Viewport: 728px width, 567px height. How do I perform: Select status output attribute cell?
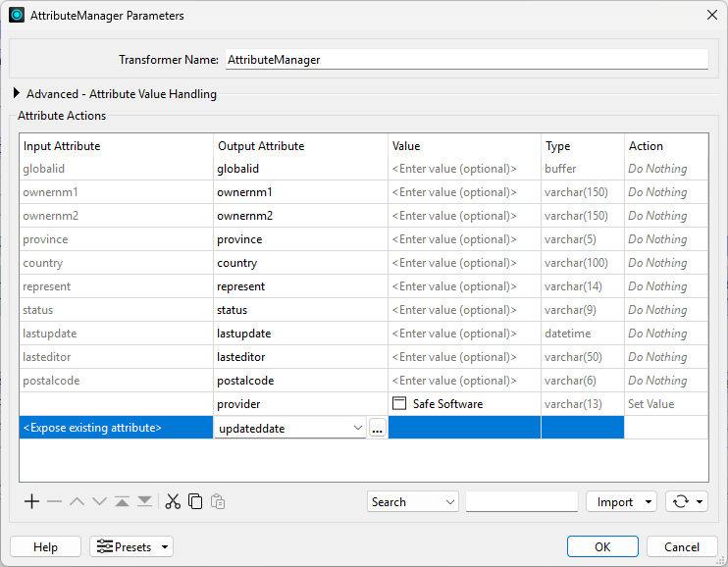coord(300,310)
